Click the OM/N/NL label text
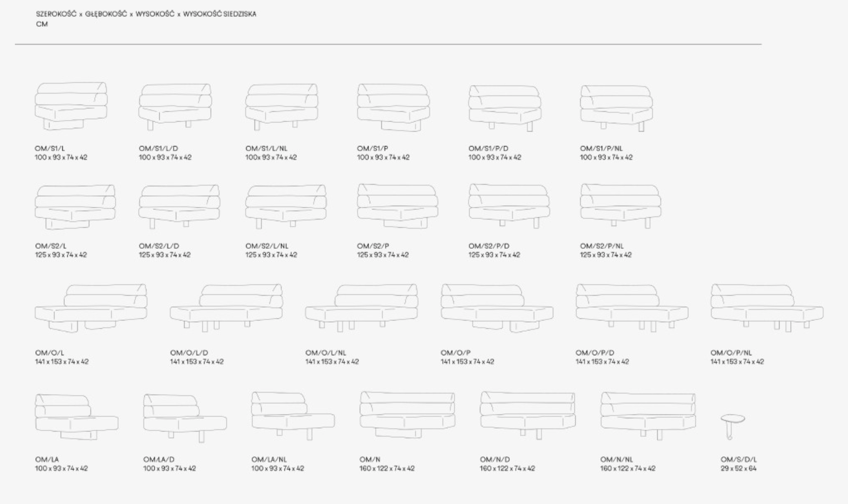Image resolution: width=848 pixels, height=504 pixels. (x=616, y=459)
